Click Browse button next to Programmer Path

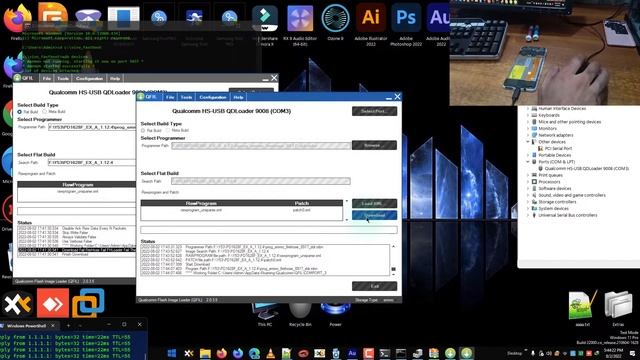click(374, 145)
